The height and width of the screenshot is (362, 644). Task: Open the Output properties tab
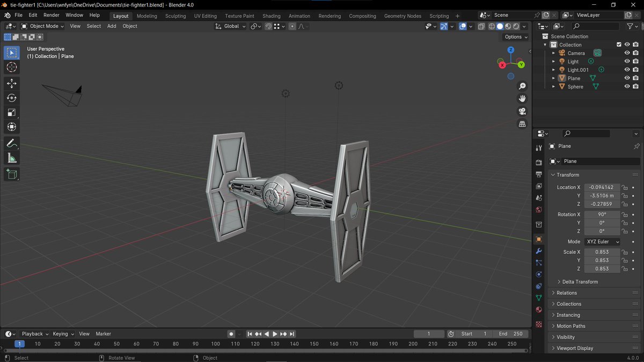tap(539, 174)
